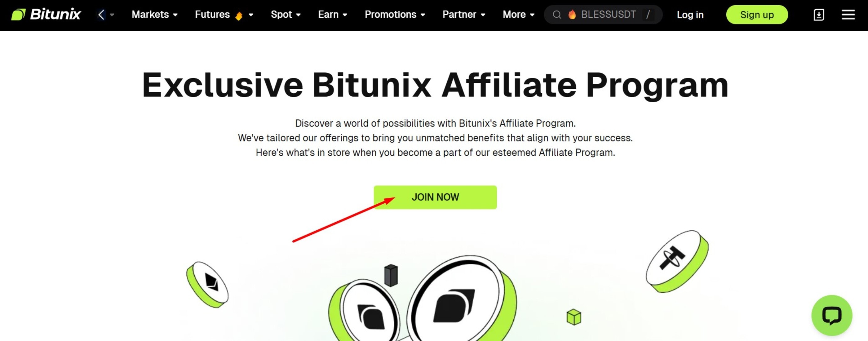
Task: Open the hamburger menu icon
Action: (x=848, y=15)
